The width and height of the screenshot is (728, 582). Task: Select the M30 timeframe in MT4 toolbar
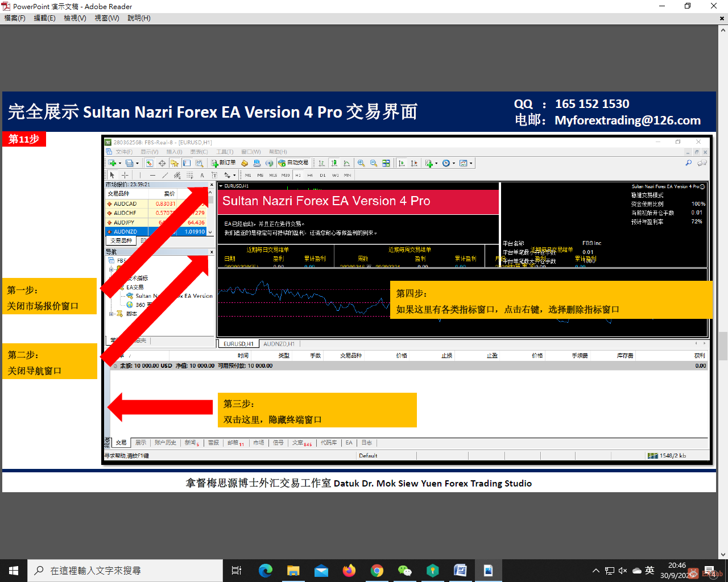[286, 175]
